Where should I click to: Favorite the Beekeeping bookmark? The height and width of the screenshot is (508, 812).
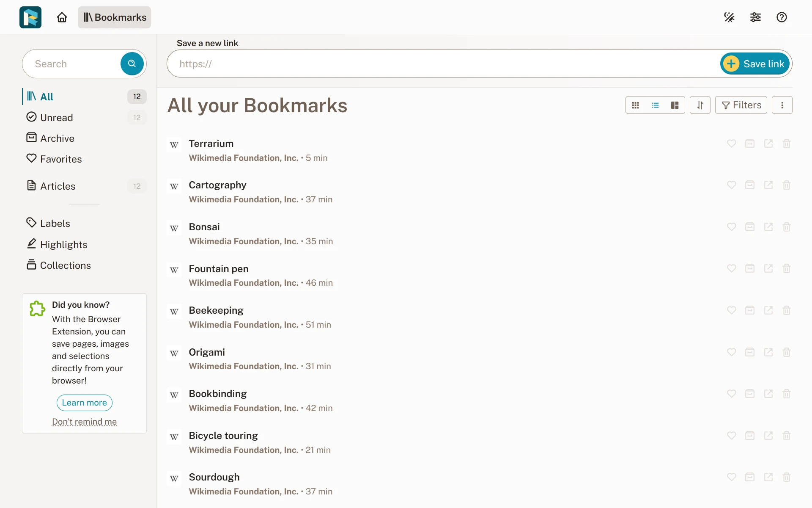pos(732,310)
